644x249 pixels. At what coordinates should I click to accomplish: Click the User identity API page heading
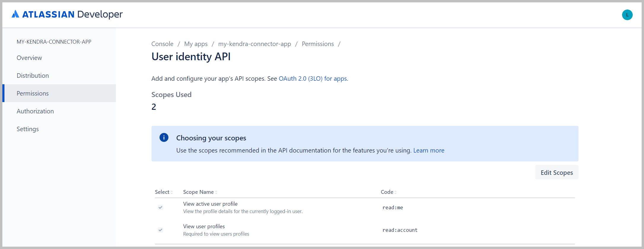click(x=191, y=56)
